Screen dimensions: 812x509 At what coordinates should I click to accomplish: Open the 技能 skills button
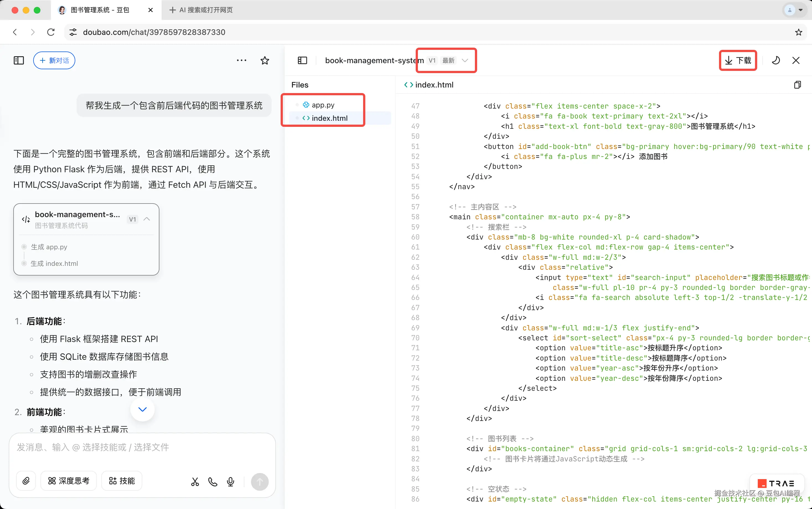122,481
